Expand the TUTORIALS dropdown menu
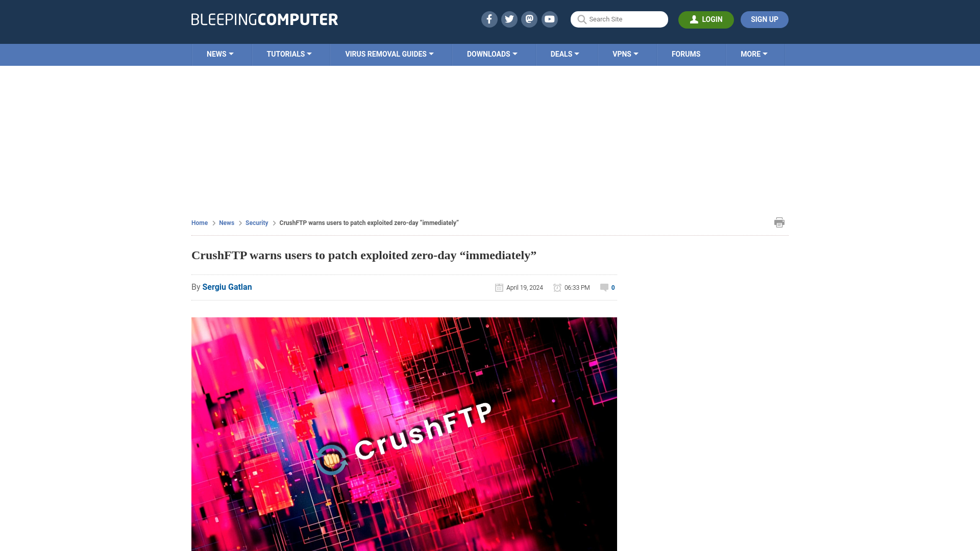The image size is (980, 551). point(289,54)
